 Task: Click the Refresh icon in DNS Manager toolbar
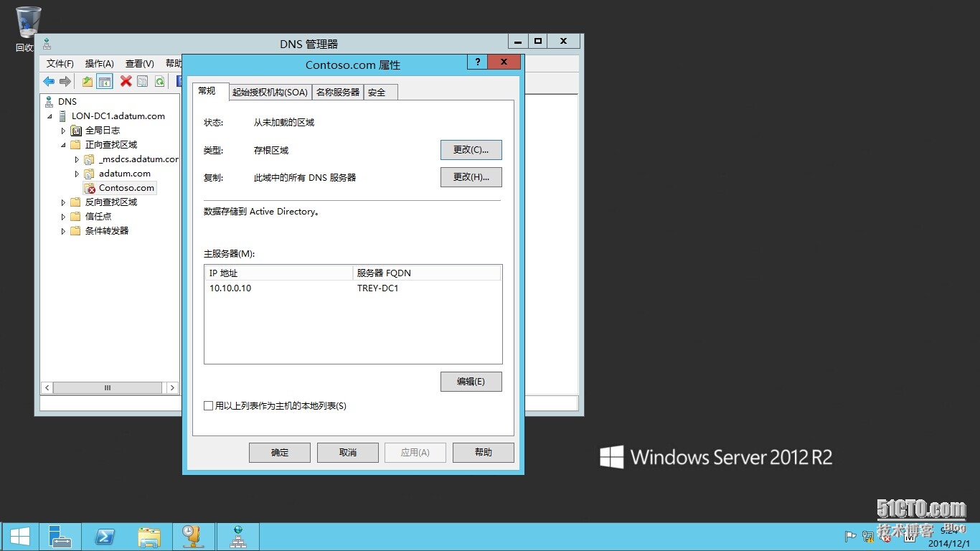click(x=159, y=82)
